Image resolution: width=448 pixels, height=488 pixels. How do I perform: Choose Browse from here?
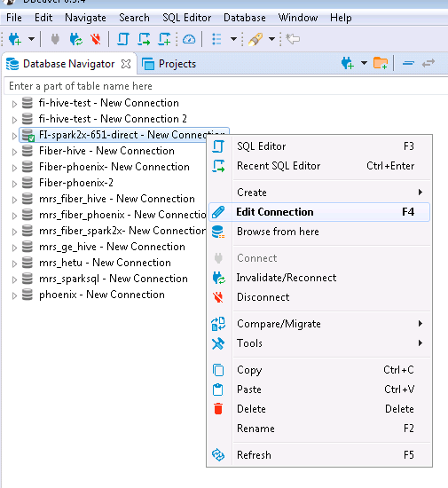319,232
